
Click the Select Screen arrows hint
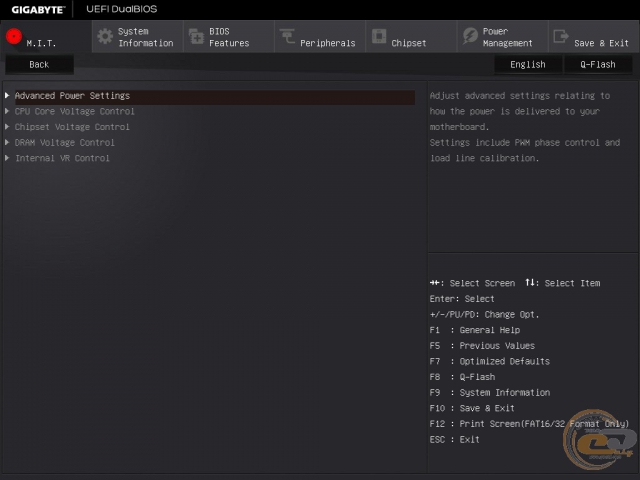(472, 283)
